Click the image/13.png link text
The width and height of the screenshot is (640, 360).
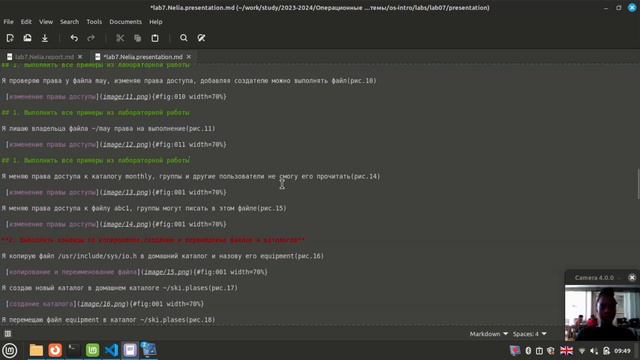(x=125, y=192)
